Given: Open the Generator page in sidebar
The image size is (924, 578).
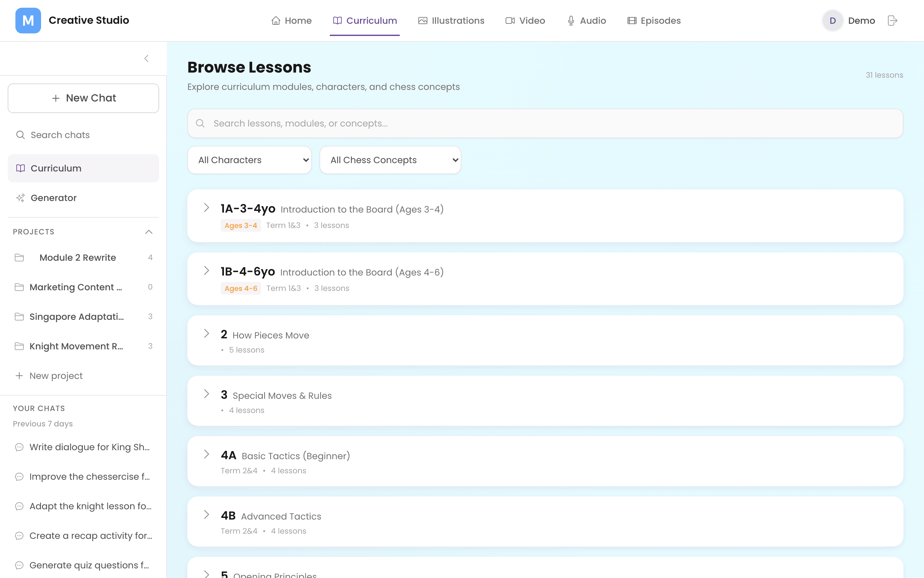Looking at the screenshot, I should (x=83, y=198).
